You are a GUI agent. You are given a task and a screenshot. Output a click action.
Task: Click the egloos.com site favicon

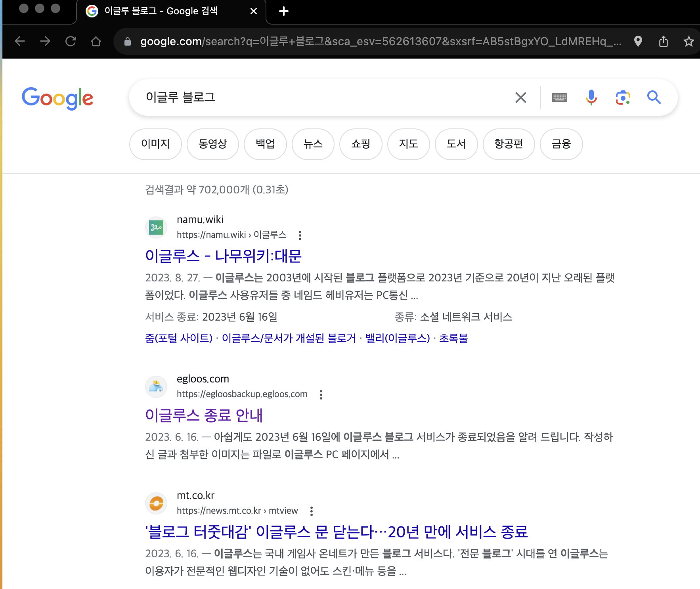pos(156,387)
